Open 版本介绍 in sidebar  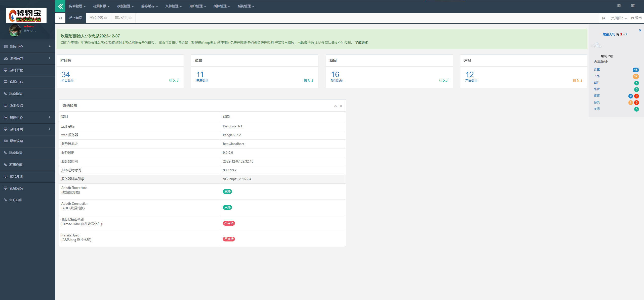28,106
